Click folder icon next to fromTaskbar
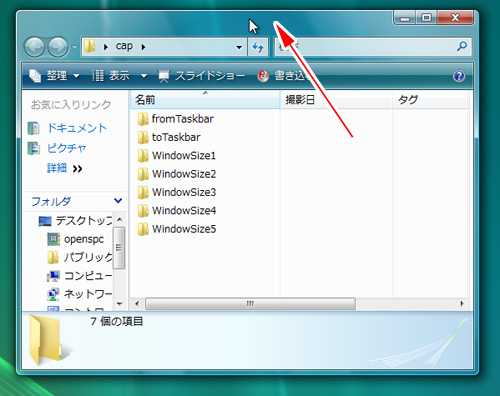Screen dimensions: 500x396 [x=143, y=119]
